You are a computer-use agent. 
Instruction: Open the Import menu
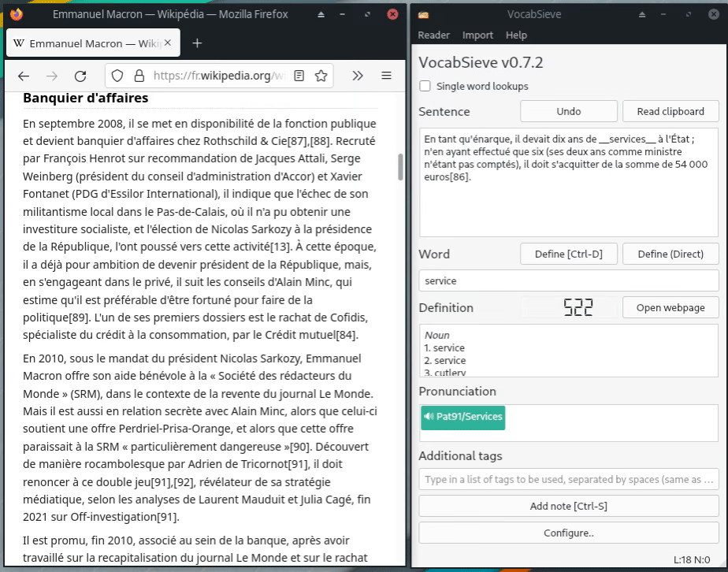click(x=477, y=35)
